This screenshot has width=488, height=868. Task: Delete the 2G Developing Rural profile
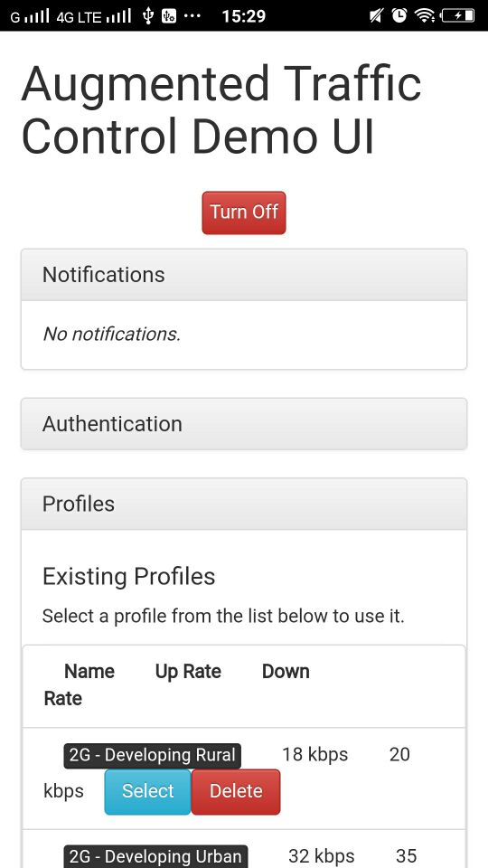(236, 791)
